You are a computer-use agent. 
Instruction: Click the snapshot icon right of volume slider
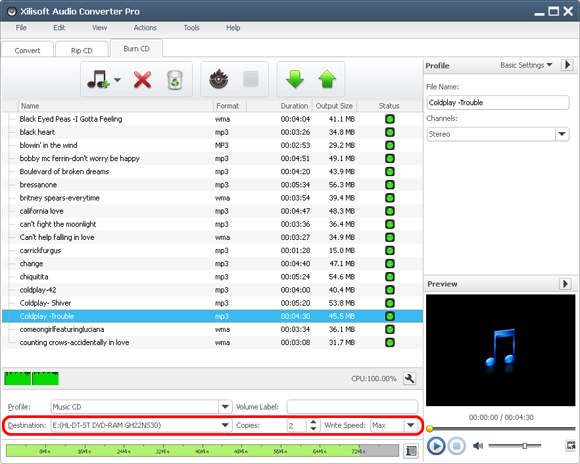tap(571, 445)
